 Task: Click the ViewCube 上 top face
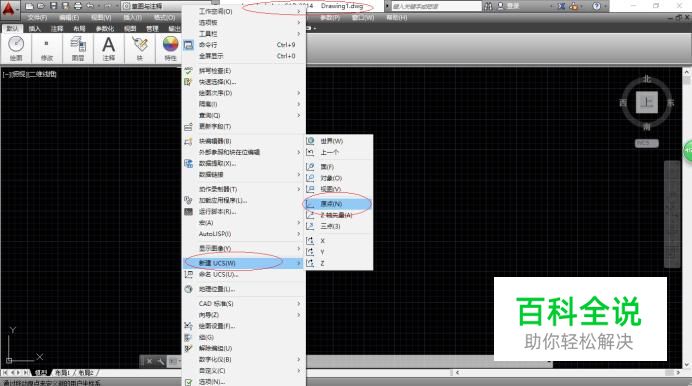(647, 102)
